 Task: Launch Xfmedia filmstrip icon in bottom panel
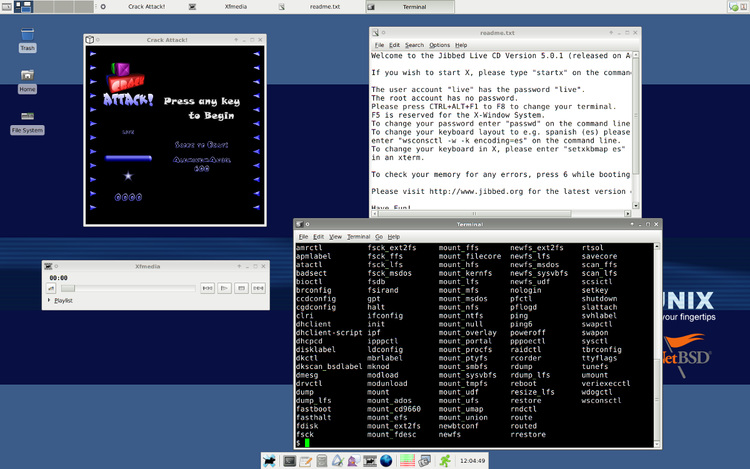pyautogui.click(x=370, y=461)
